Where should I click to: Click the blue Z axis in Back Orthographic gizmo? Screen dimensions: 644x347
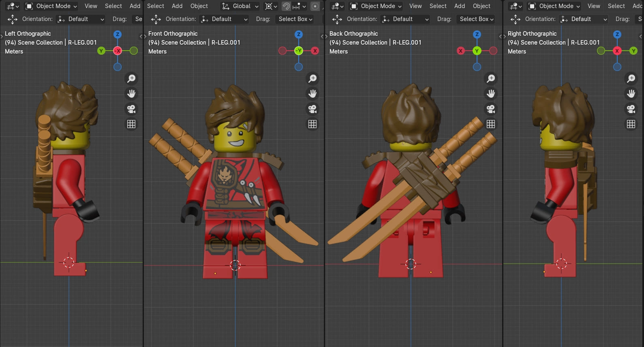point(477,34)
